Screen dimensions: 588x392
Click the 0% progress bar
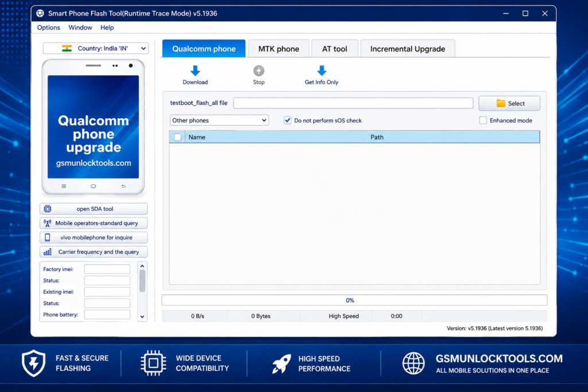pyautogui.click(x=354, y=300)
